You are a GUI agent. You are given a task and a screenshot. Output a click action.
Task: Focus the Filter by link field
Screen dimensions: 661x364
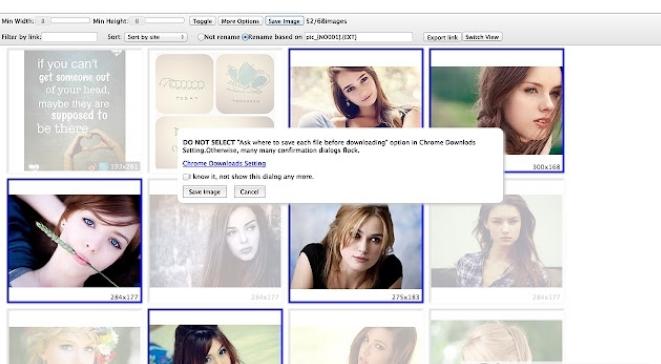pos(70,37)
